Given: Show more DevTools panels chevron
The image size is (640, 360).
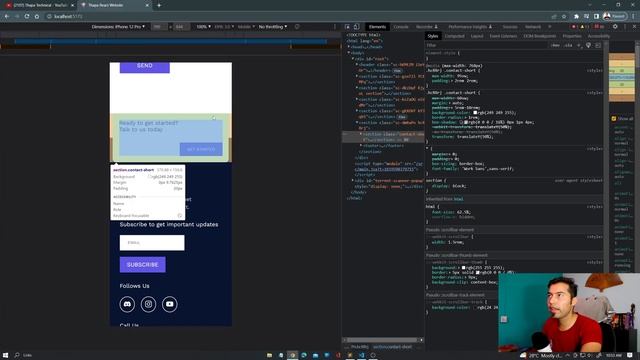Looking at the screenshot, I should pyautogui.click(x=549, y=27).
